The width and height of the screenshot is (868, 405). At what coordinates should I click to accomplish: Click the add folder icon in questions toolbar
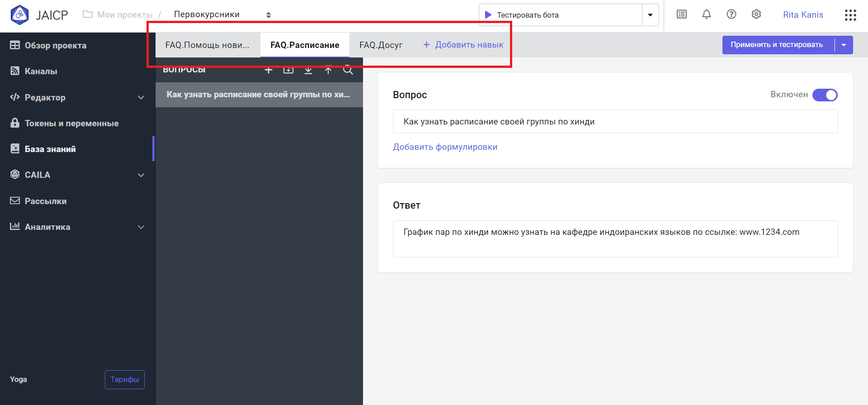coord(288,70)
